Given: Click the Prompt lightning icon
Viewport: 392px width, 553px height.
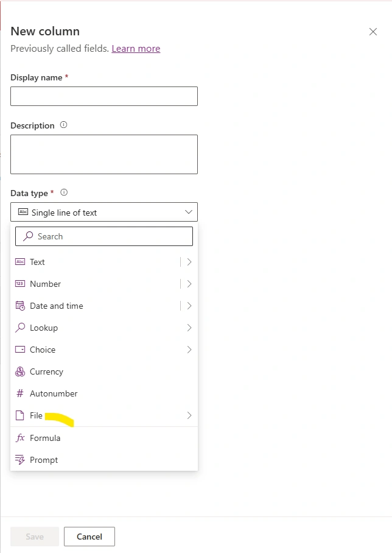Looking at the screenshot, I should 20,460.
